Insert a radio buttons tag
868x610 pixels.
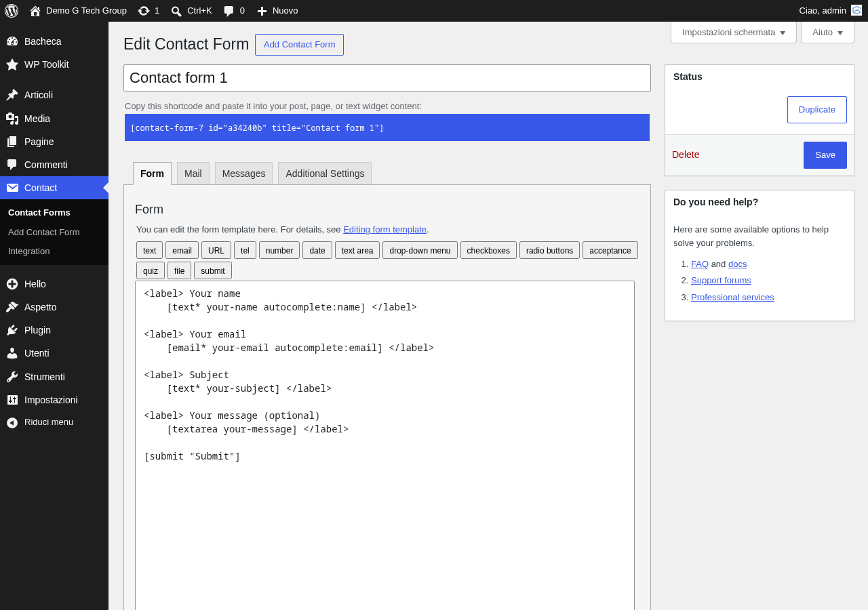(549, 250)
